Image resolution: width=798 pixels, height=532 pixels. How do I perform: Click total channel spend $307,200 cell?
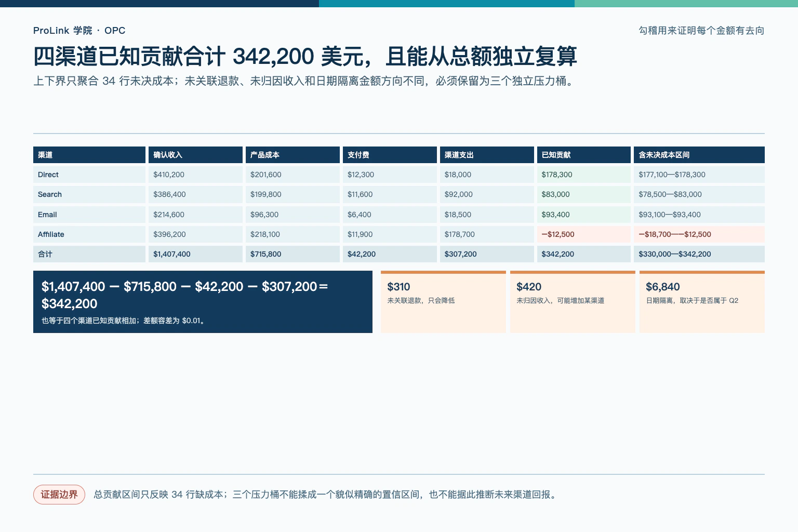point(487,254)
